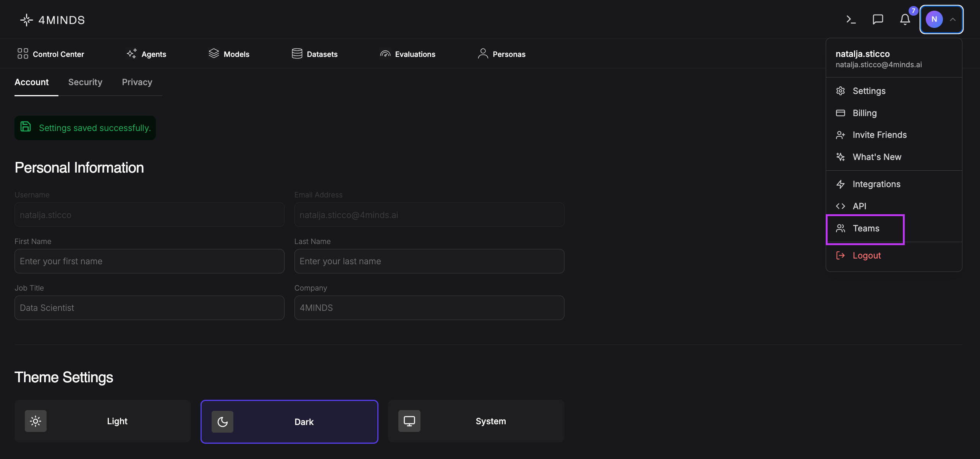
Task: Click the API code brackets icon
Action: point(841,206)
